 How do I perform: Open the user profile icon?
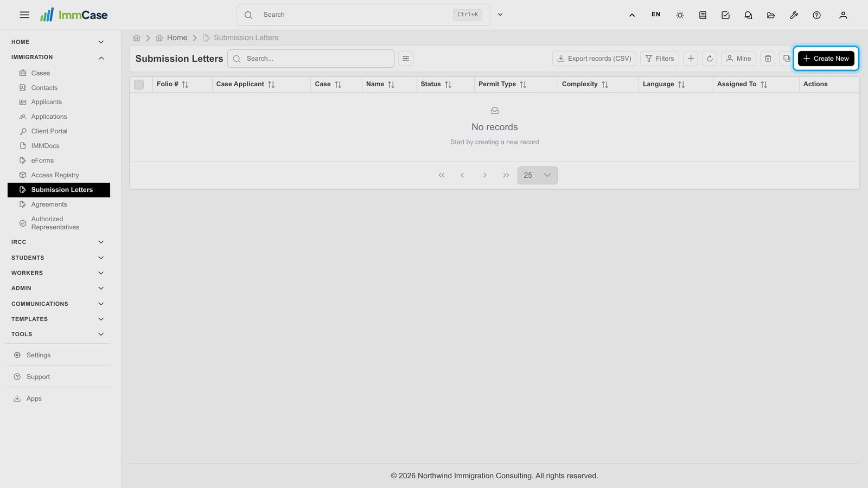point(843,15)
